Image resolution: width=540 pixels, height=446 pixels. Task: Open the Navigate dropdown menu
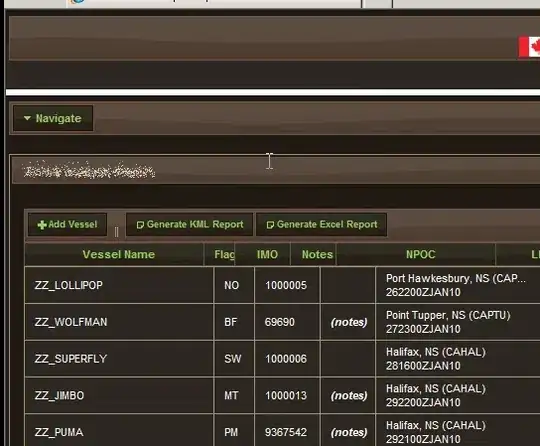(53, 118)
